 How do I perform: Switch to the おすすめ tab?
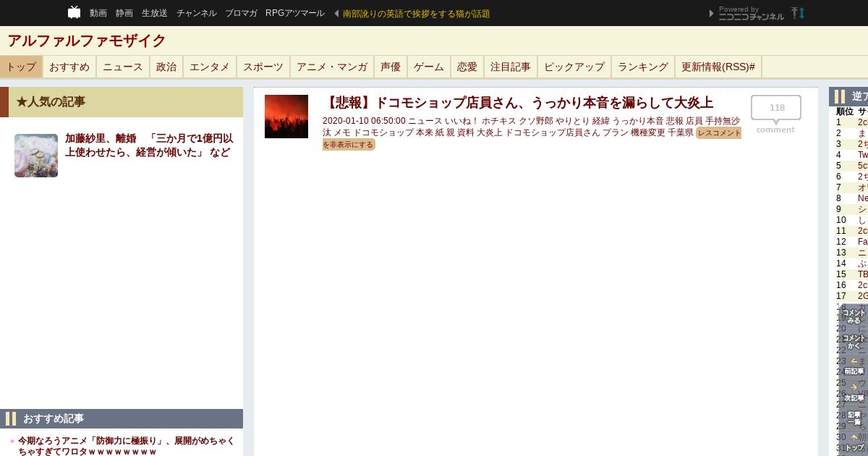coord(69,67)
